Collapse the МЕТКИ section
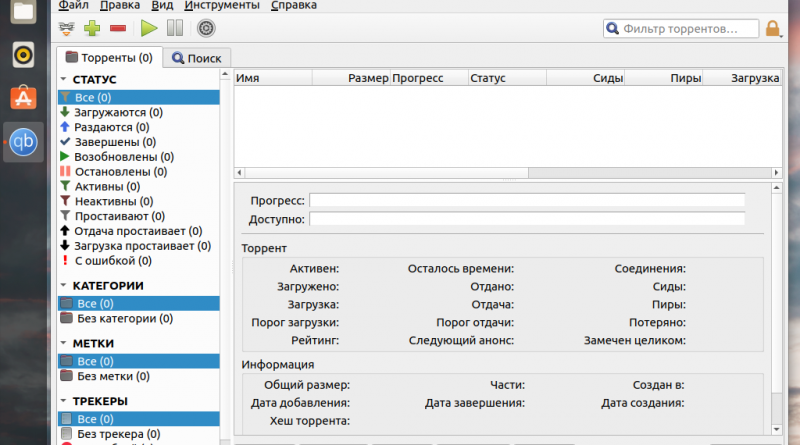Viewport: 800px width, 445px height. click(x=64, y=343)
